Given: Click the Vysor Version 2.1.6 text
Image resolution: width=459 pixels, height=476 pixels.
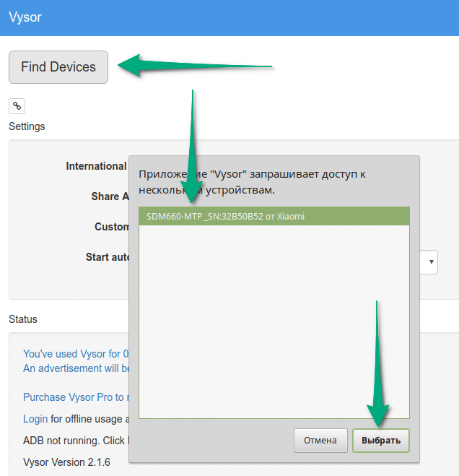Looking at the screenshot, I should pyautogui.click(x=66, y=462).
